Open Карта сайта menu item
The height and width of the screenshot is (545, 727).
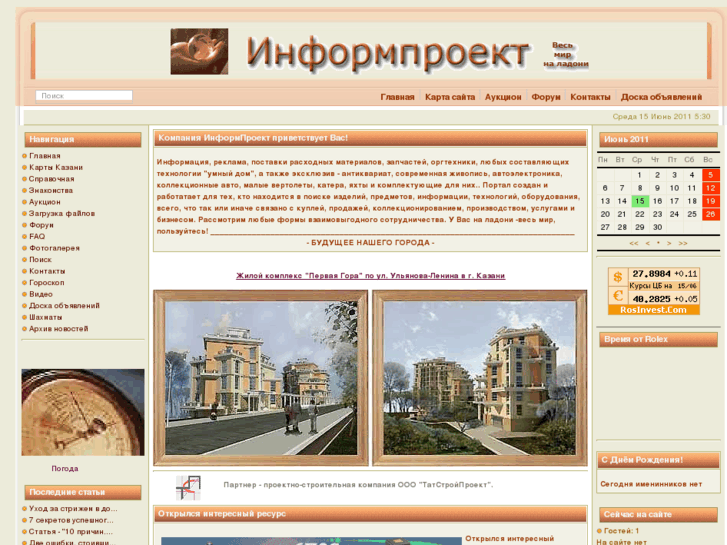point(450,97)
